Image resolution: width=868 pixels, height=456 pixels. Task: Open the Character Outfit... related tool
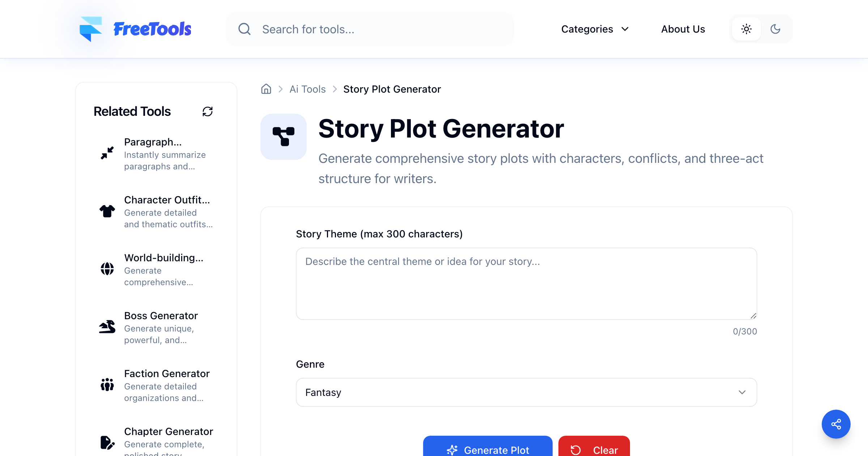pos(156,211)
